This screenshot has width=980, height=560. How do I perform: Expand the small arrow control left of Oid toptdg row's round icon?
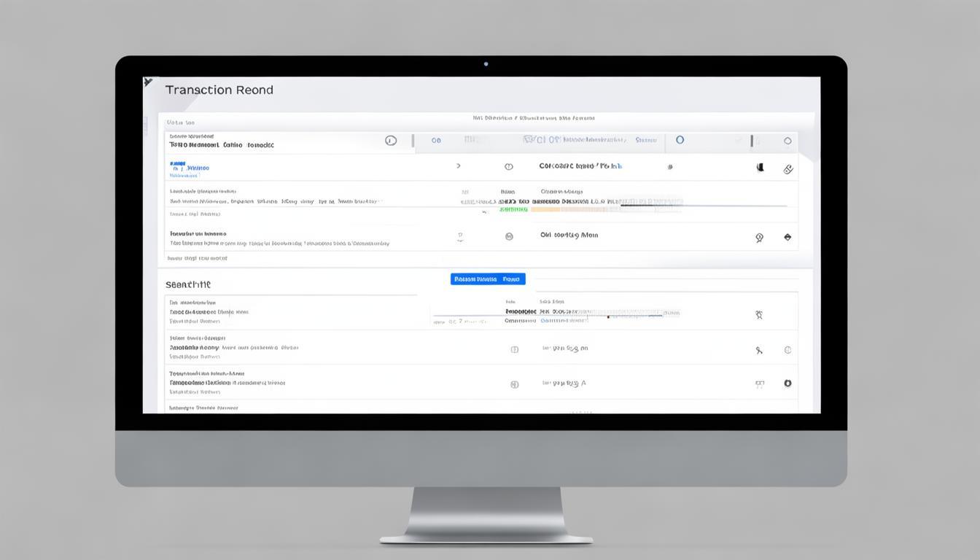(x=460, y=237)
